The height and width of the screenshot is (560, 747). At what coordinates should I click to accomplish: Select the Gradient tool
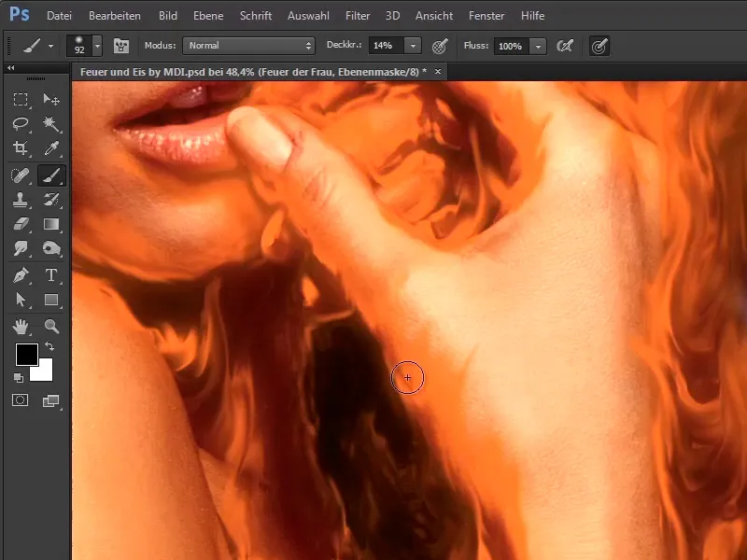(51, 224)
